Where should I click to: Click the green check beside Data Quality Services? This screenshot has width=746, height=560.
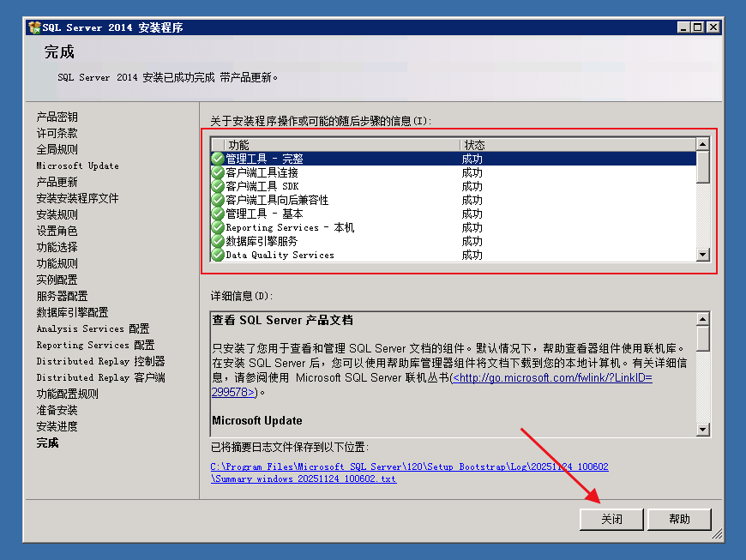[x=218, y=255]
